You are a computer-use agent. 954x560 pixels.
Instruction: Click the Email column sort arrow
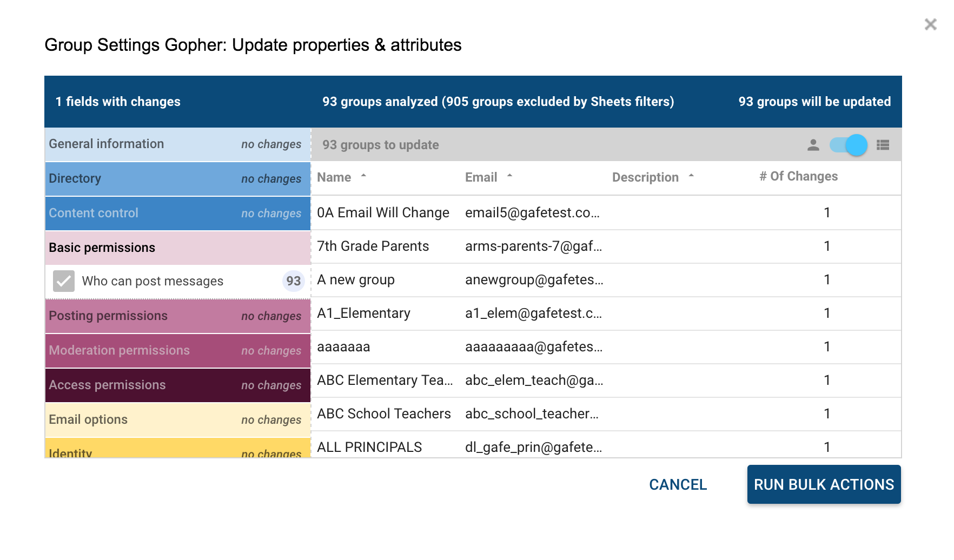pyautogui.click(x=509, y=176)
